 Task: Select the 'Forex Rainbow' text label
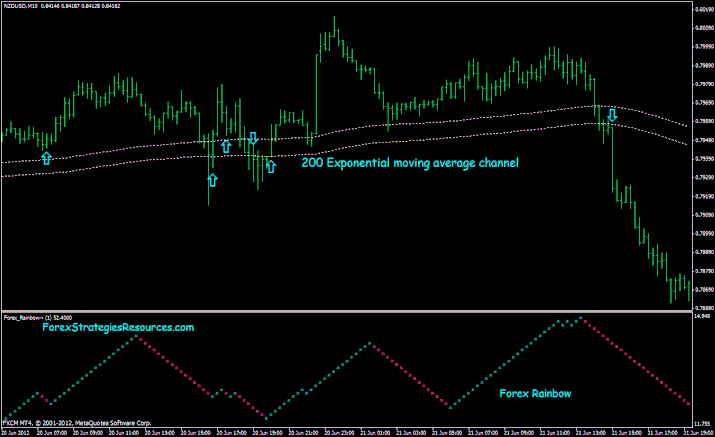click(x=535, y=393)
